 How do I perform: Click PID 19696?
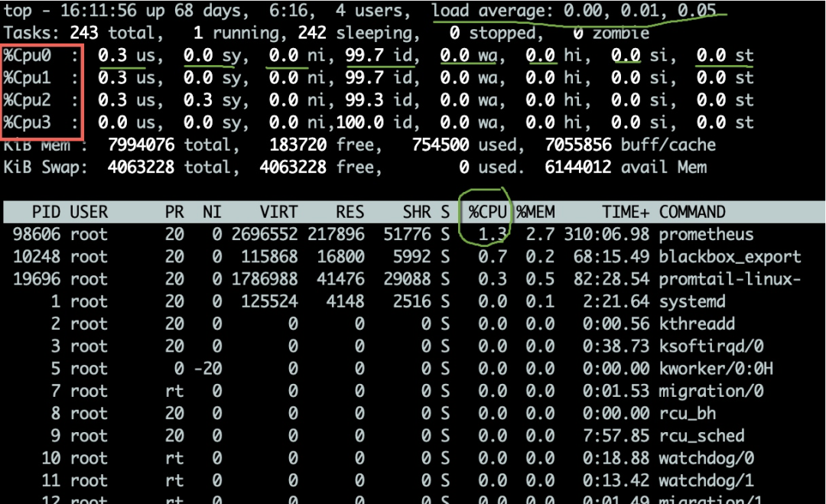(x=37, y=279)
